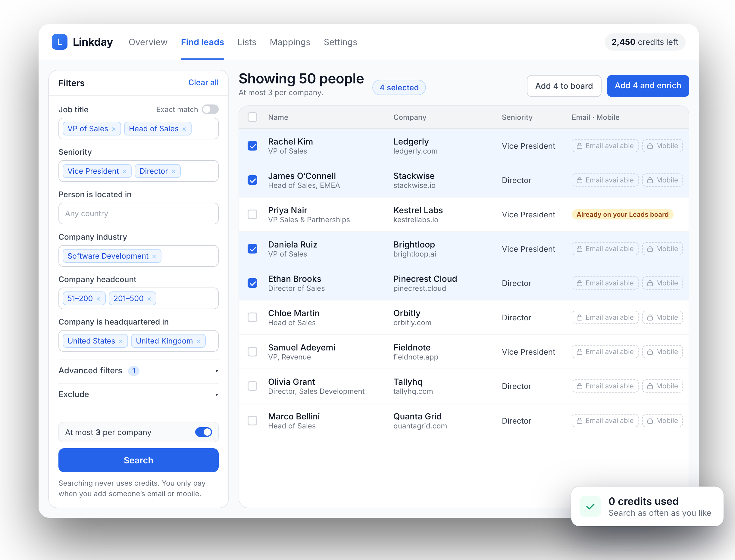Switch to the Lists tab

click(x=247, y=42)
